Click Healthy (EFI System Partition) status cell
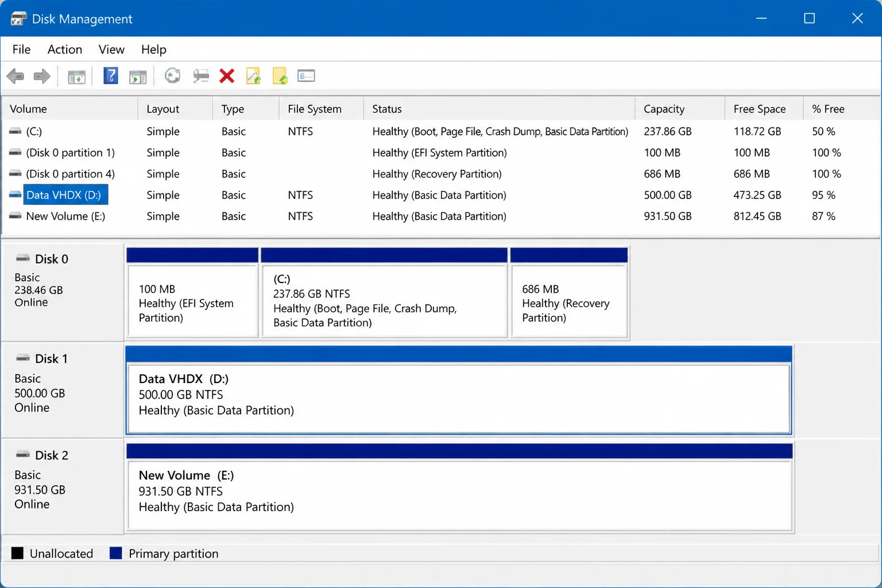 click(439, 153)
